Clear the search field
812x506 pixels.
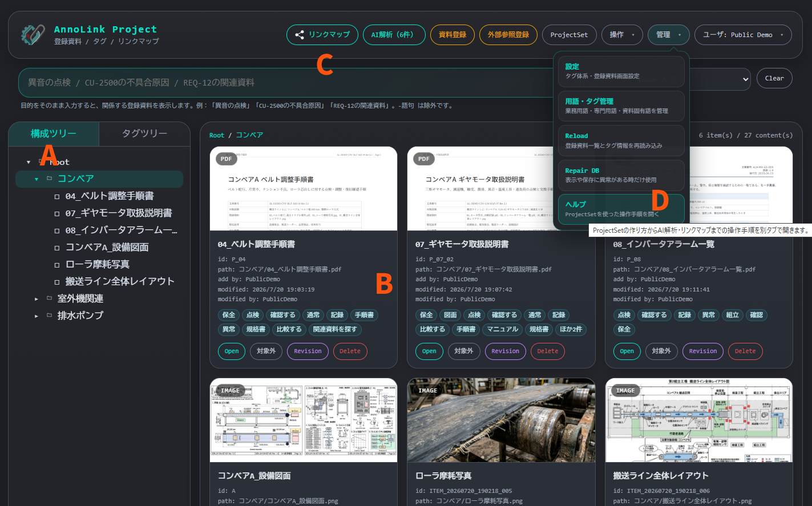click(x=774, y=78)
